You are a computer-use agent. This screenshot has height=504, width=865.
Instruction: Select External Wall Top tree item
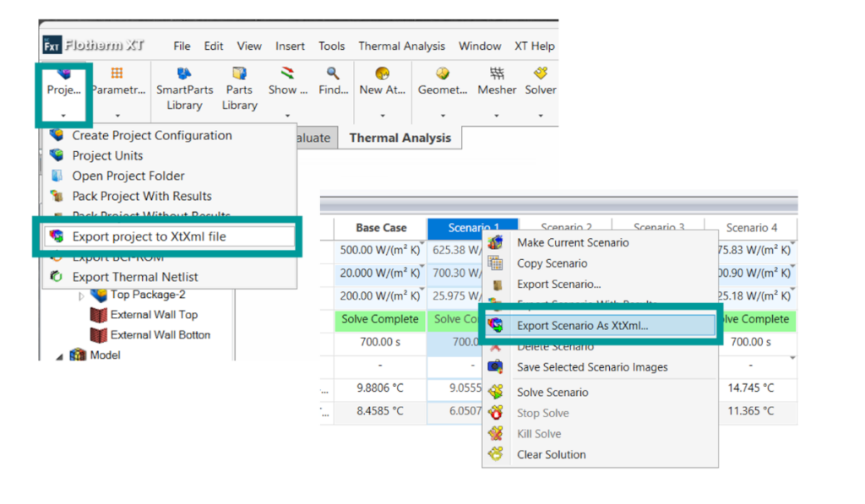[x=154, y=315]
